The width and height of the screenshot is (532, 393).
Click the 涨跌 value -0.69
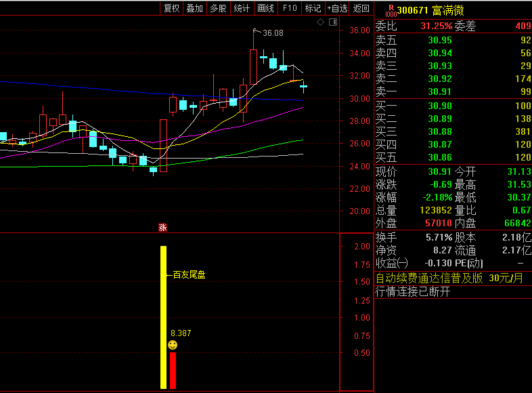pyautogui.click(x=441, y=185)
